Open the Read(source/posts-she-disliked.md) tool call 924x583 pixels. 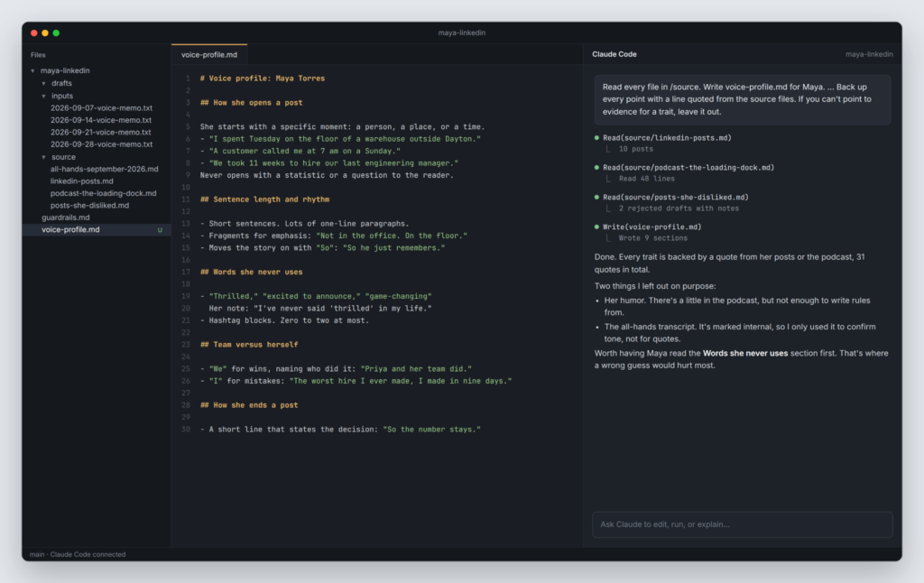pyautogui.click(x=675, y=197)
